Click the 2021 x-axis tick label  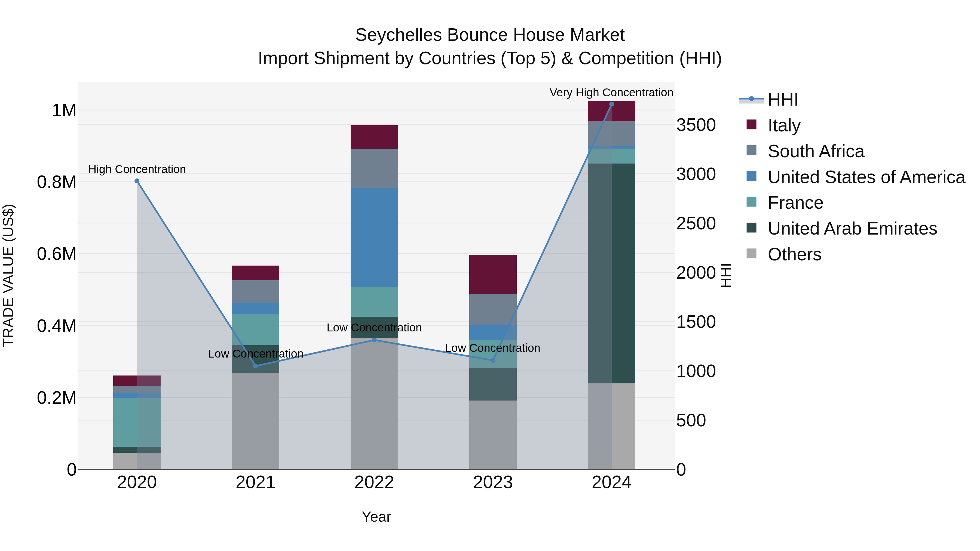click(x=256, y=482)
